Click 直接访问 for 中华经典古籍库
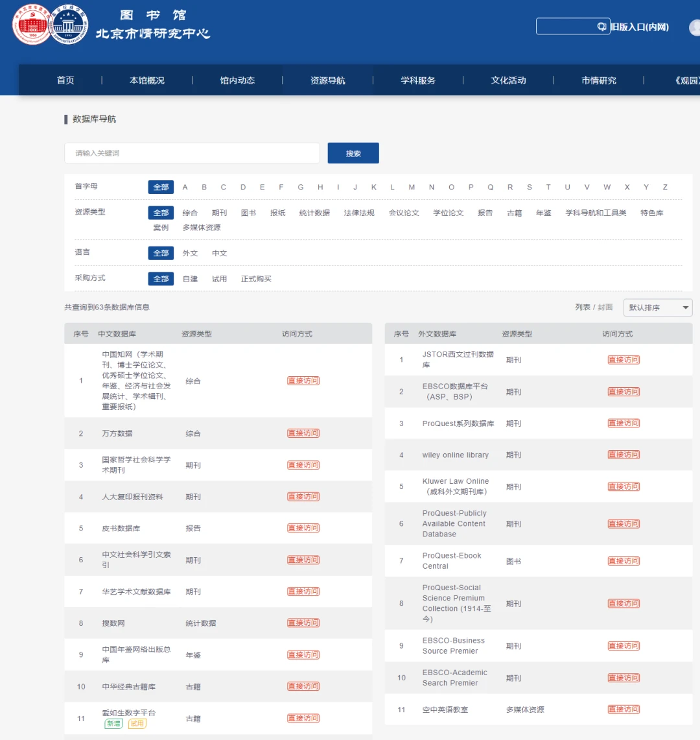Image resolution: width=700 pixels, height=740 pixels. click(x=303, y=686)
